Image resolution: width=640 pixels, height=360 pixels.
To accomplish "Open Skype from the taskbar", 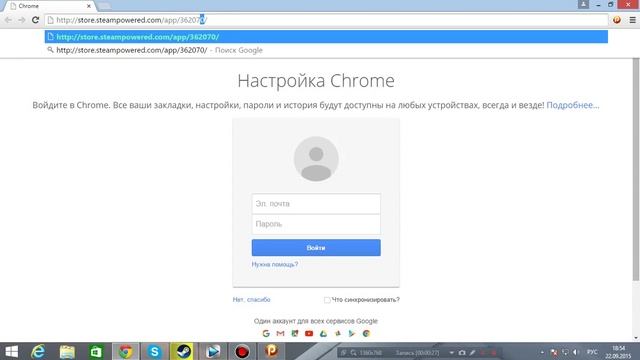I will pyautogui.click(x=154, y=351).
